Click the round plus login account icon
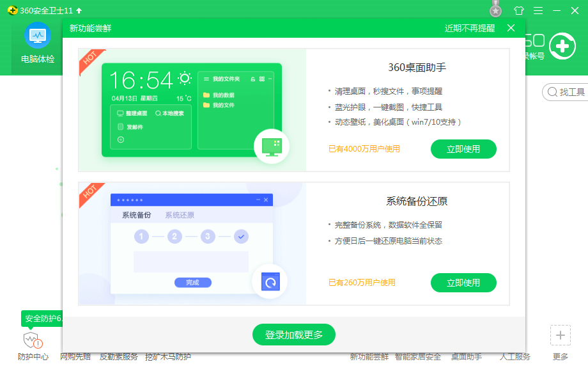 pyautogui.click(x=562, y=46)
